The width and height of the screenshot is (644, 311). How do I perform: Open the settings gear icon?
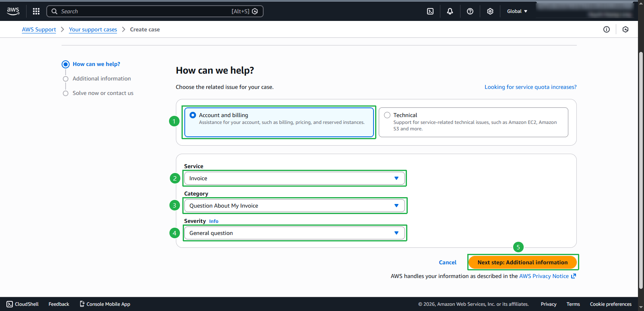point(490,11)
